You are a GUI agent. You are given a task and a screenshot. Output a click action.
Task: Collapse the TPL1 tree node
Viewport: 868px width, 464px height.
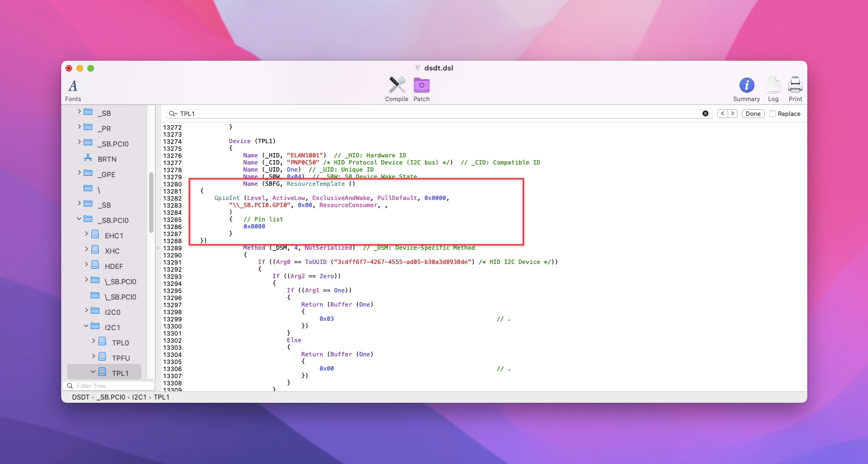93,372
